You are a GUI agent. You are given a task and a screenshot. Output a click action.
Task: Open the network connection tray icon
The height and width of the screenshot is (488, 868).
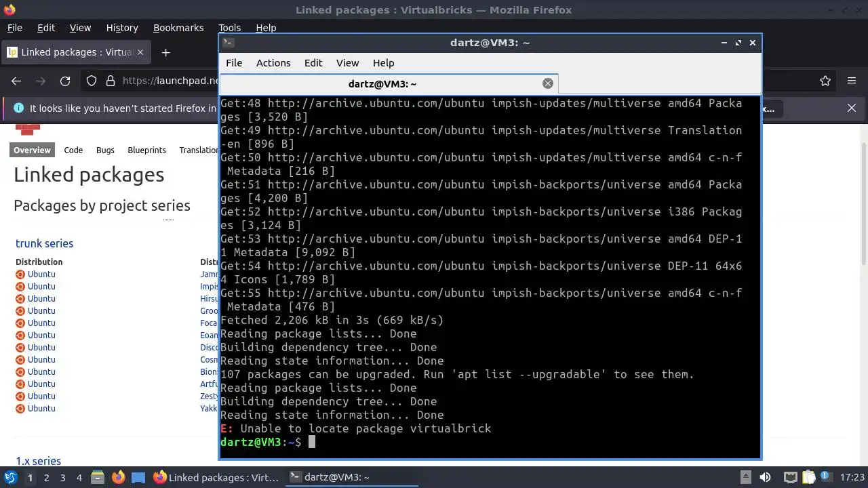[791, 477]
